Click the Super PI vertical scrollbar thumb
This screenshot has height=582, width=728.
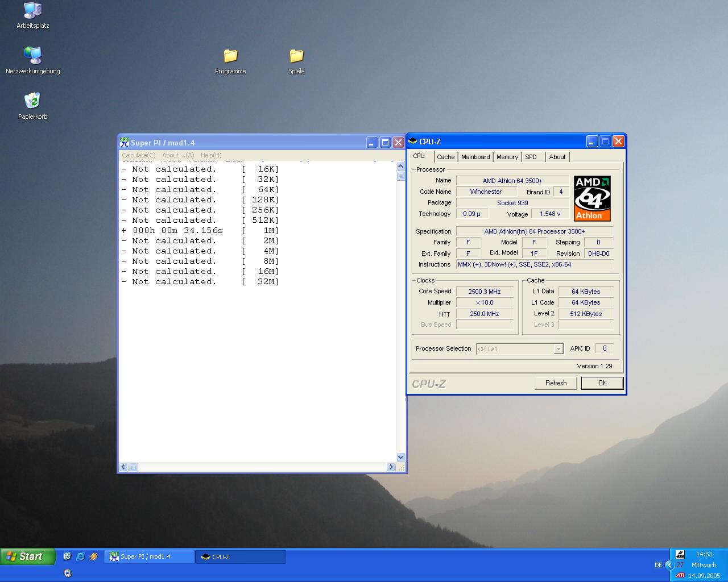click(x=400, y=175)
